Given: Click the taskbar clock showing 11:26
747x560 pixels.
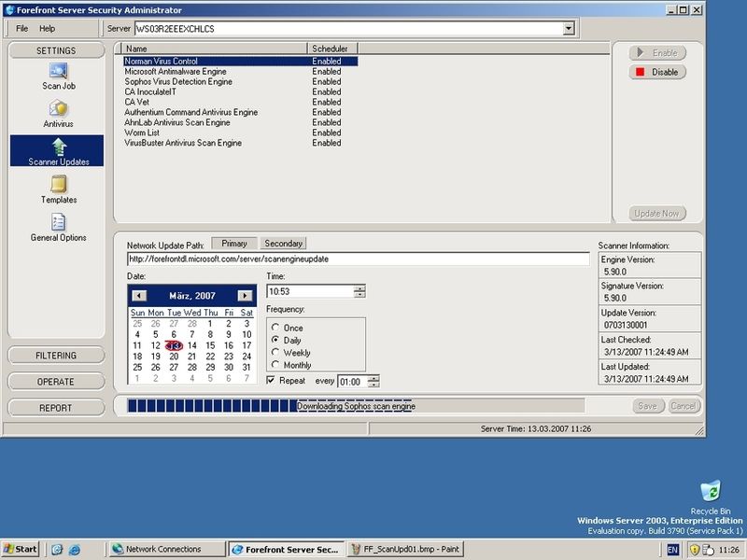Looking at the screenshot, I should (729, 550).
